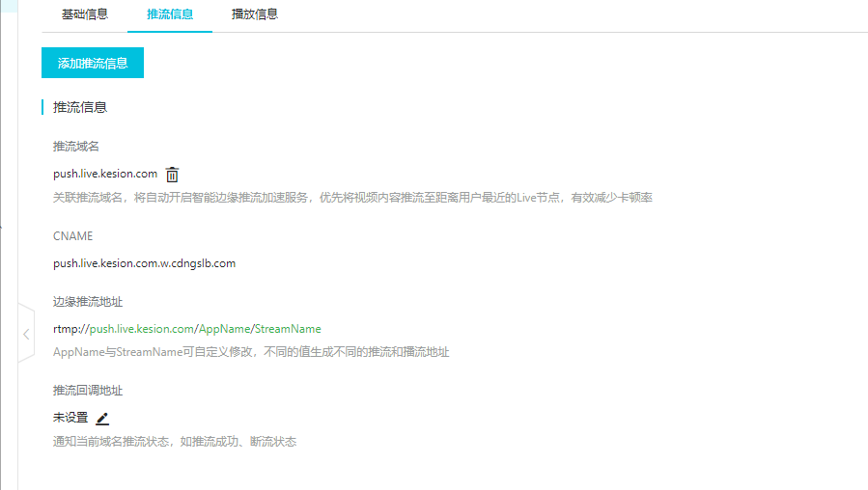The height and width of the screenshot is (490, 868).
Task: Open the 播放信息 tab
Action: click(x=255, y=15)
